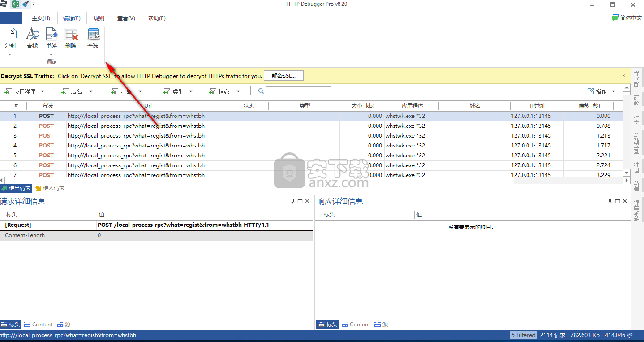Select response panel Headers (标头) tab

click(x=327, y=324)
